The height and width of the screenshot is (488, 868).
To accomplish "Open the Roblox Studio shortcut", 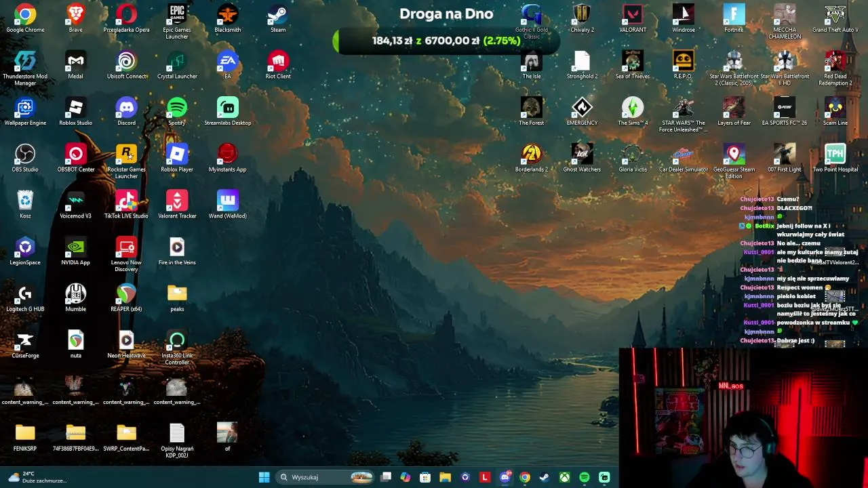I will click(75, 112).
